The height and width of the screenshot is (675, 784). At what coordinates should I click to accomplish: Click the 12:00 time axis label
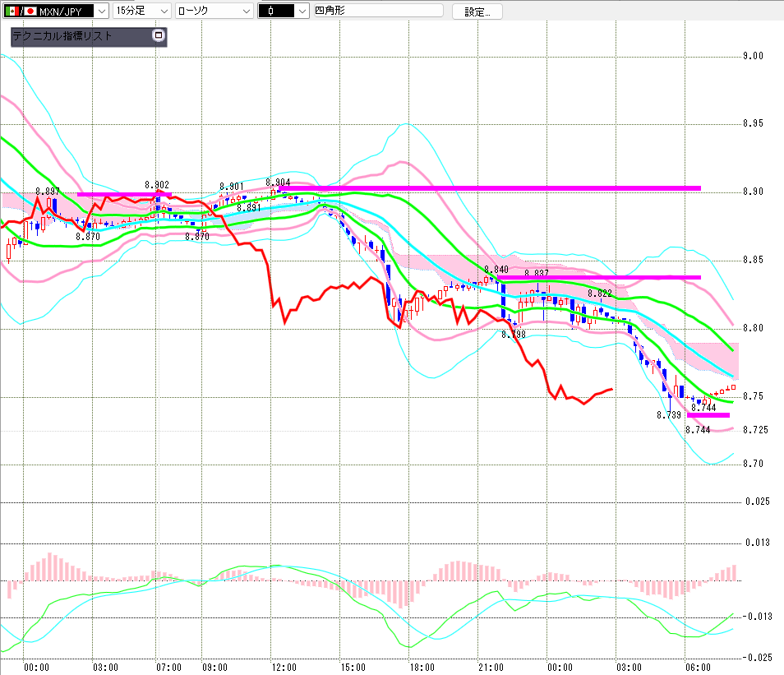coord(284,668)
